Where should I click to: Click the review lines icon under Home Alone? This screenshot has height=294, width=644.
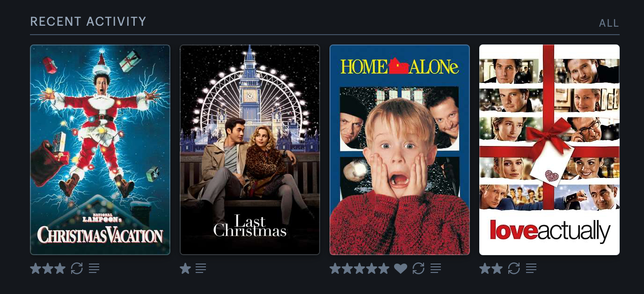(x=436, y=268)
